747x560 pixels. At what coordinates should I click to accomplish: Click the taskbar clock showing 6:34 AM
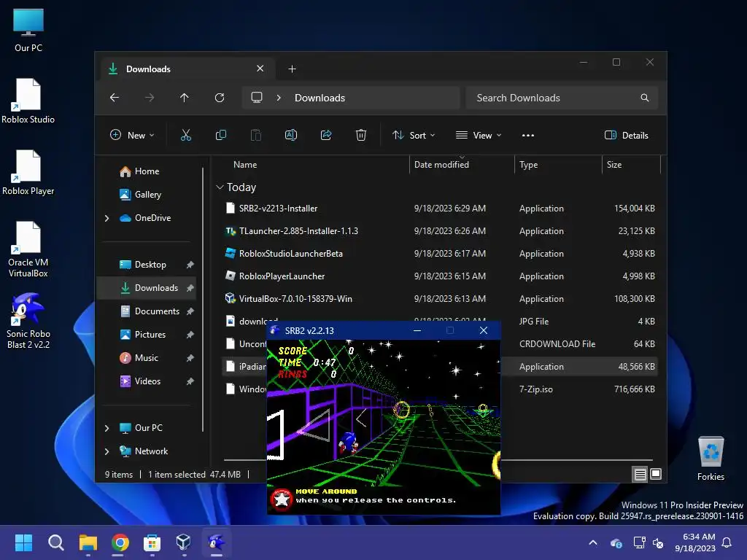(x=695, y=542)
